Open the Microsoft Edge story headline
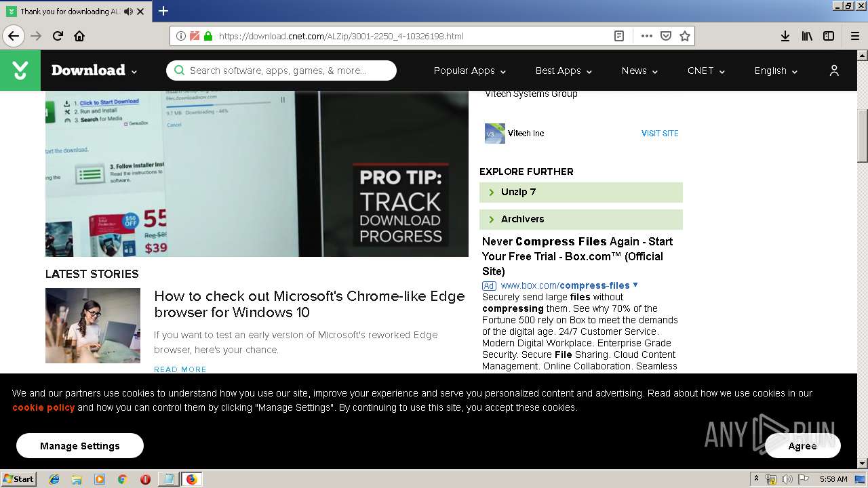The image size is (868, 488). tap(309, 304)
